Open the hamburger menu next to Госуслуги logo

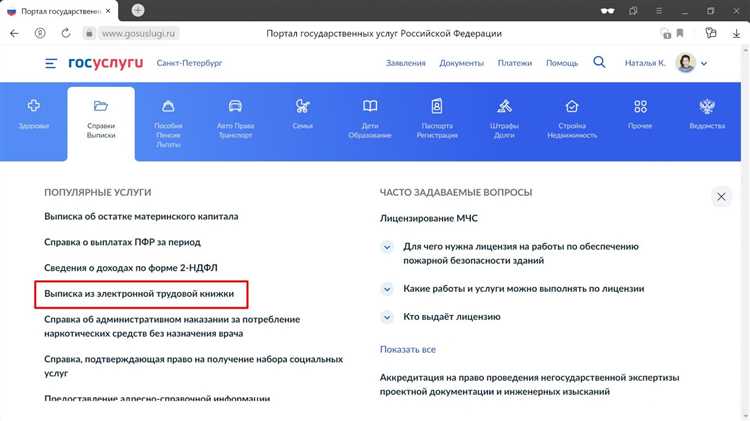click(x=51, y=63)
